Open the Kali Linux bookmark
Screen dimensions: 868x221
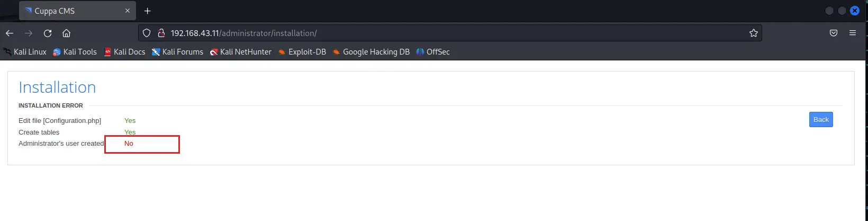[x=25, y=52]
